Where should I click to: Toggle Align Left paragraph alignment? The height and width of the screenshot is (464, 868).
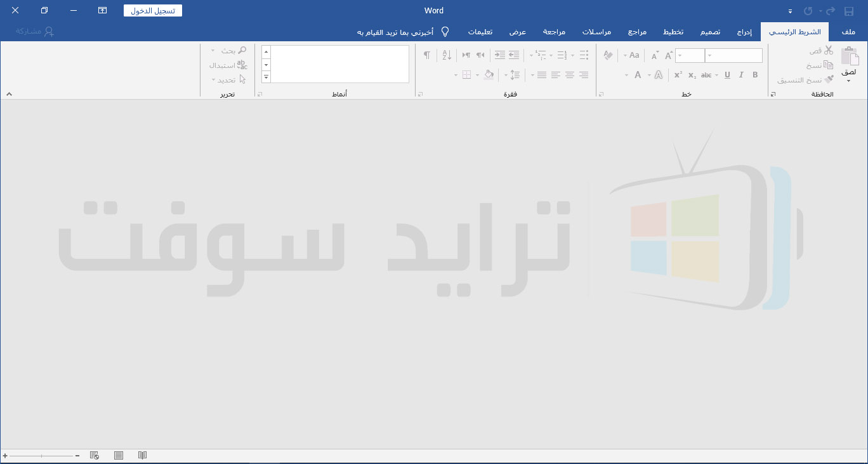[x=556, y=75]
